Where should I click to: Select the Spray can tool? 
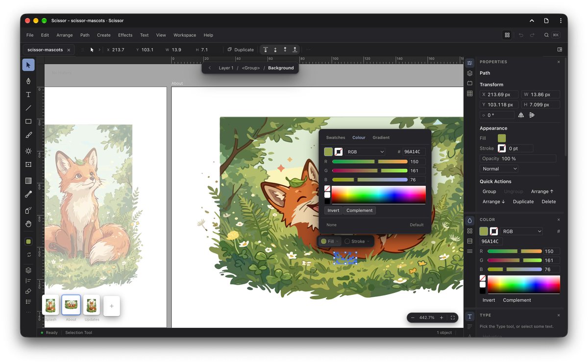tap(28, 210)
